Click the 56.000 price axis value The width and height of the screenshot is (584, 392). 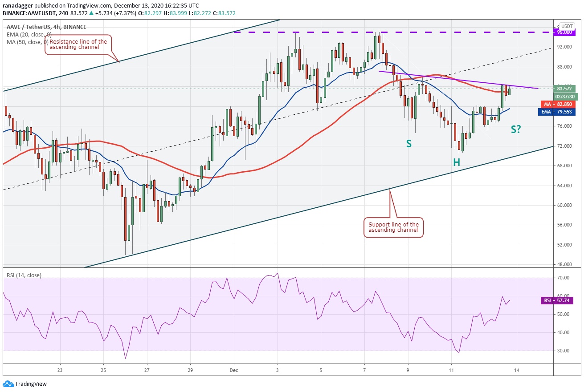point(565,225)
